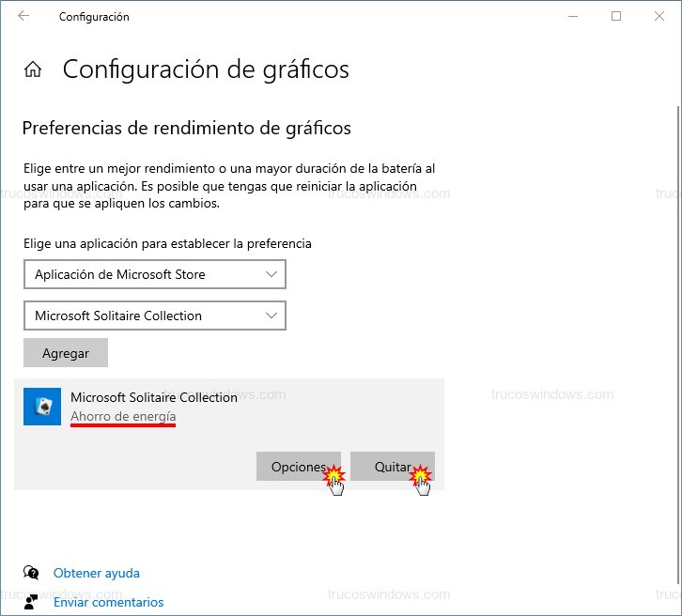Click the Configuración de gráficos heading
Image resolution: width=682 pixels, height=616 pixels.
[x=206, y=69]
